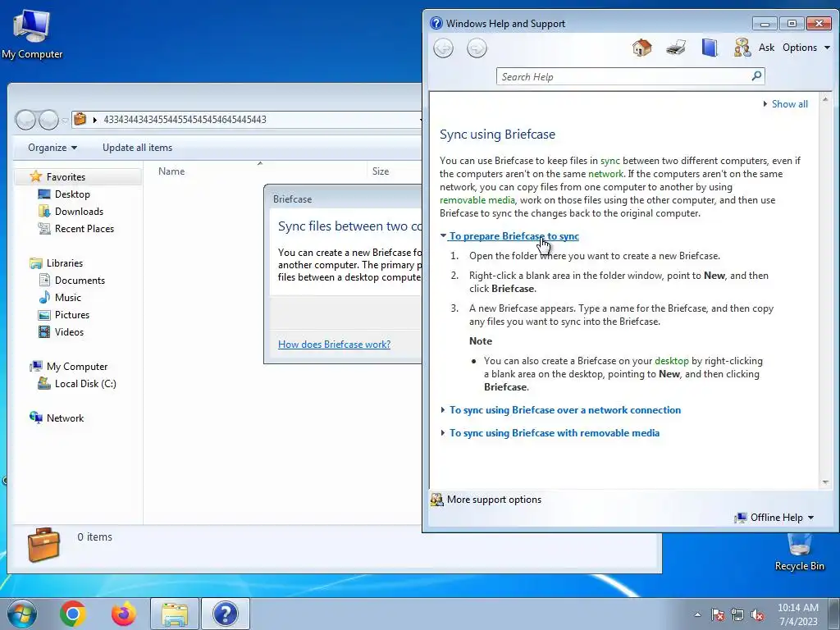Go forward in Help using forward arrow
Image resolution: width=840 pixels, height=630 pixels.
click(x=477, y=48)
